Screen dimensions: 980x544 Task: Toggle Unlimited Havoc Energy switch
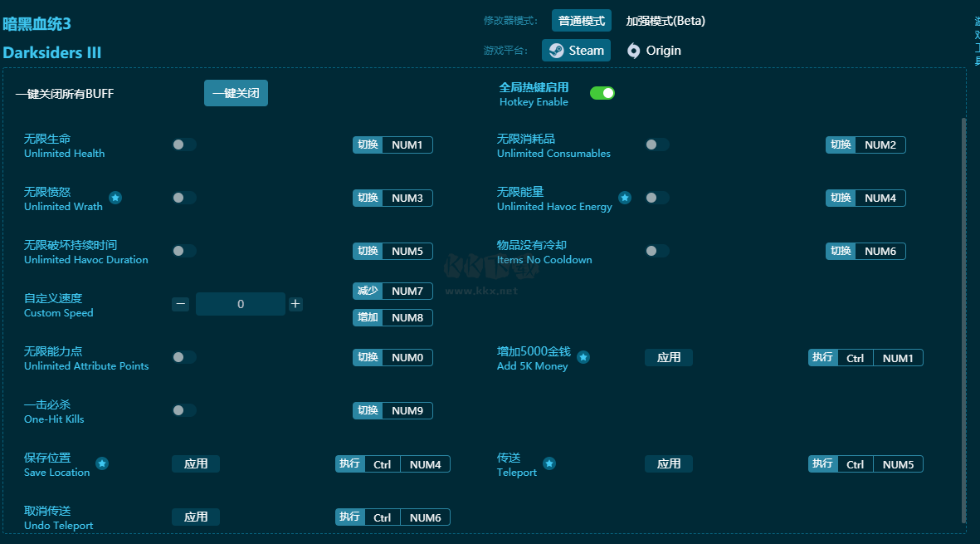click(x=657, y=198)
